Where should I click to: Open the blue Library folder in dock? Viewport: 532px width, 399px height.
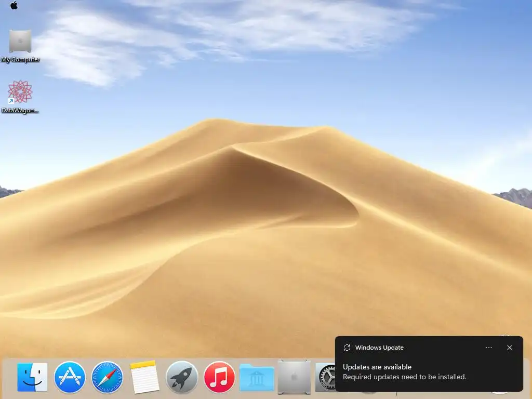point(257,377)
